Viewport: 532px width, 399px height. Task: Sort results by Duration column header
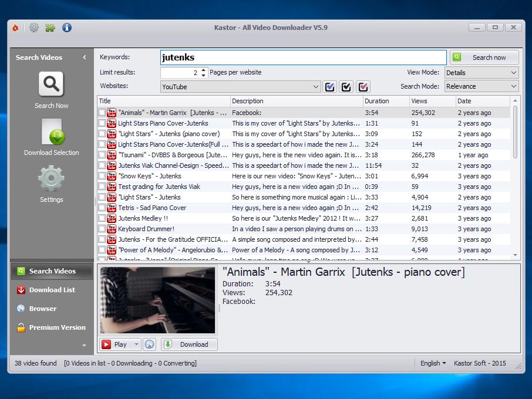point(386,101)
